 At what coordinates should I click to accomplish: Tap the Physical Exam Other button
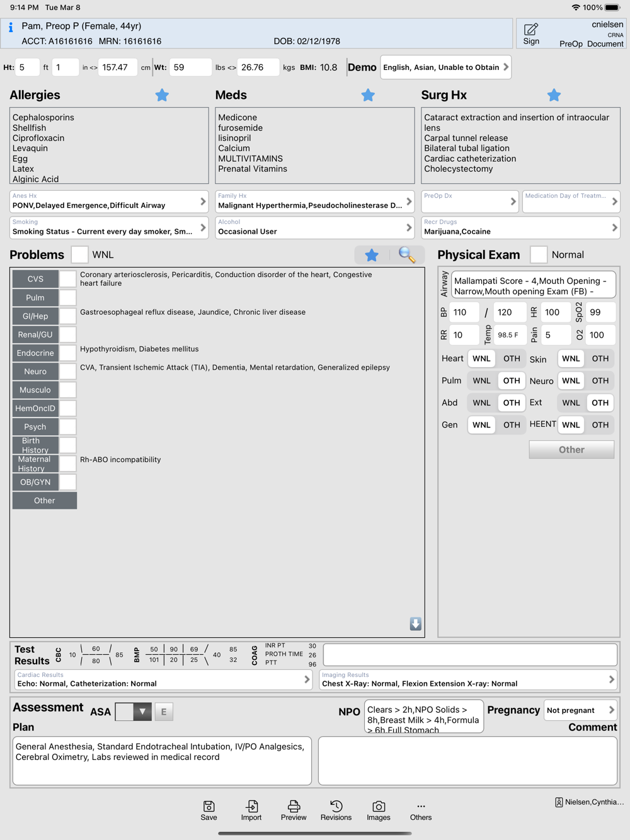571,450
